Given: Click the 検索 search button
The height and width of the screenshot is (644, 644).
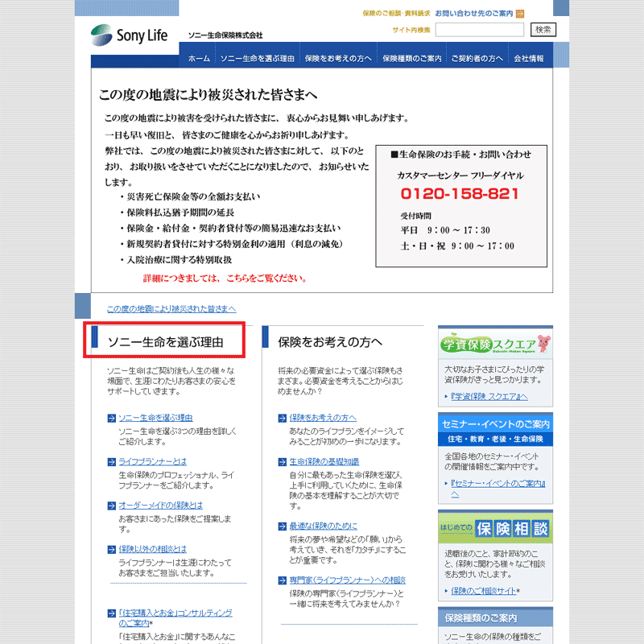Looking at the screenshot, I should click(x=543, y=30).
